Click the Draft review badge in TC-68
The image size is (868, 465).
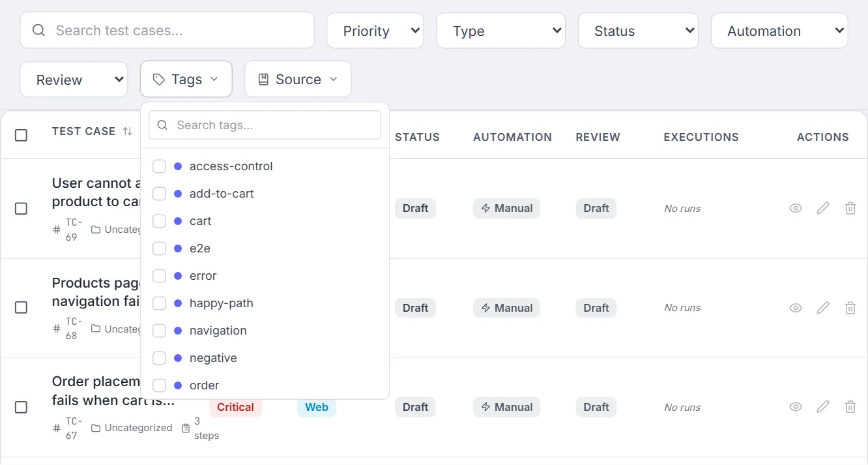pos(596,308)
